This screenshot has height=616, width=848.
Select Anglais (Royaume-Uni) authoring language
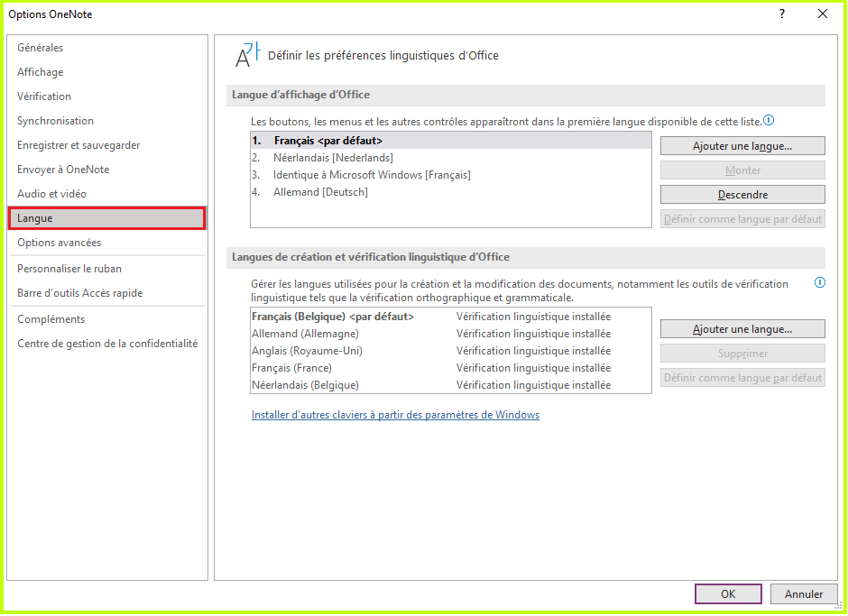pyautogui.click(x=451, y=351)
